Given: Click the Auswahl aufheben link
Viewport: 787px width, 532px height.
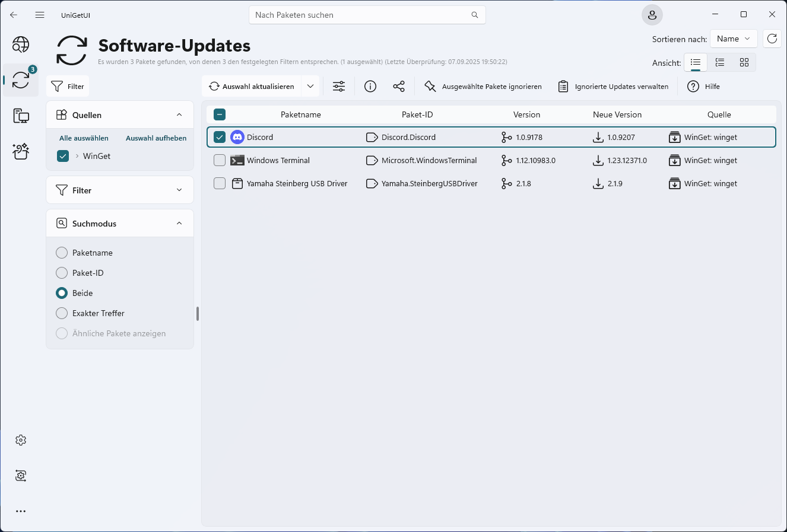Looking at the screenshot, I should tap(156, 138).
